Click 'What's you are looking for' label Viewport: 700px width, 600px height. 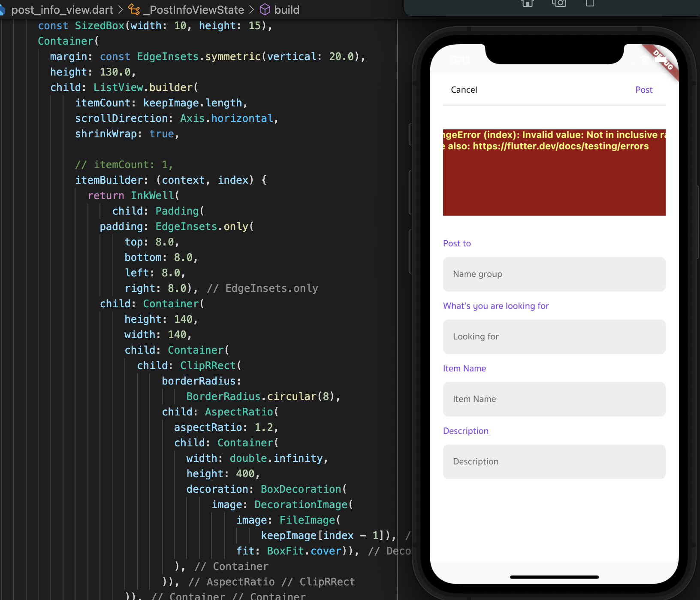click(496, 306)
